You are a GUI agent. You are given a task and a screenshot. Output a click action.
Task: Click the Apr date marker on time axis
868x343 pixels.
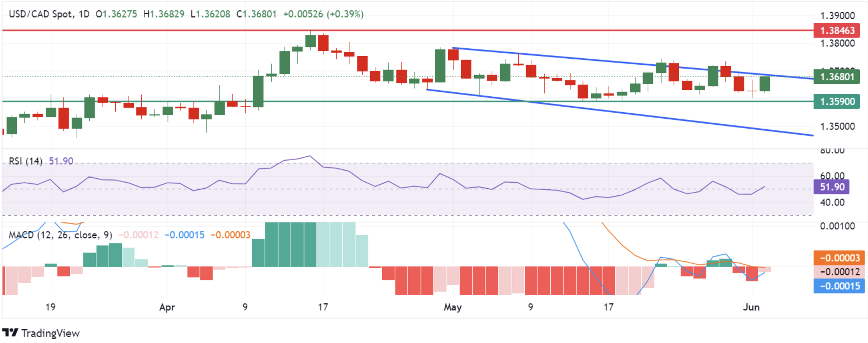167,307
